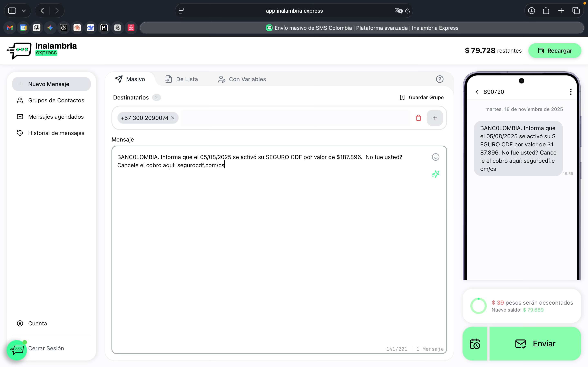Open Grupos de Contactos

pos(56,101)
